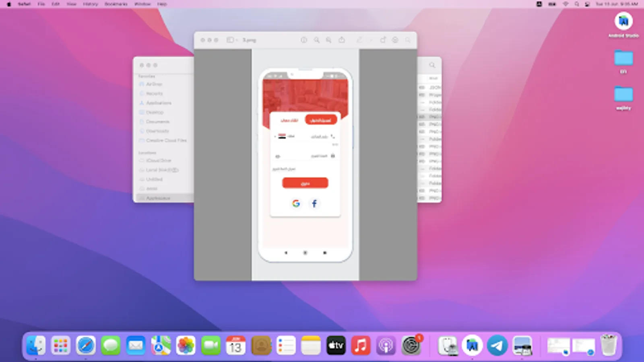Show the Markup toolbar in Preview

395,40
